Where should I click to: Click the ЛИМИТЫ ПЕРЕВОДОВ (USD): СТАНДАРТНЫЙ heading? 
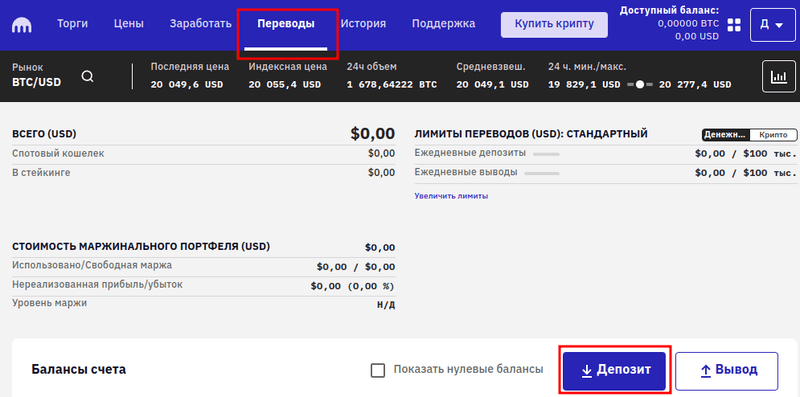click(x=531, y=134)
